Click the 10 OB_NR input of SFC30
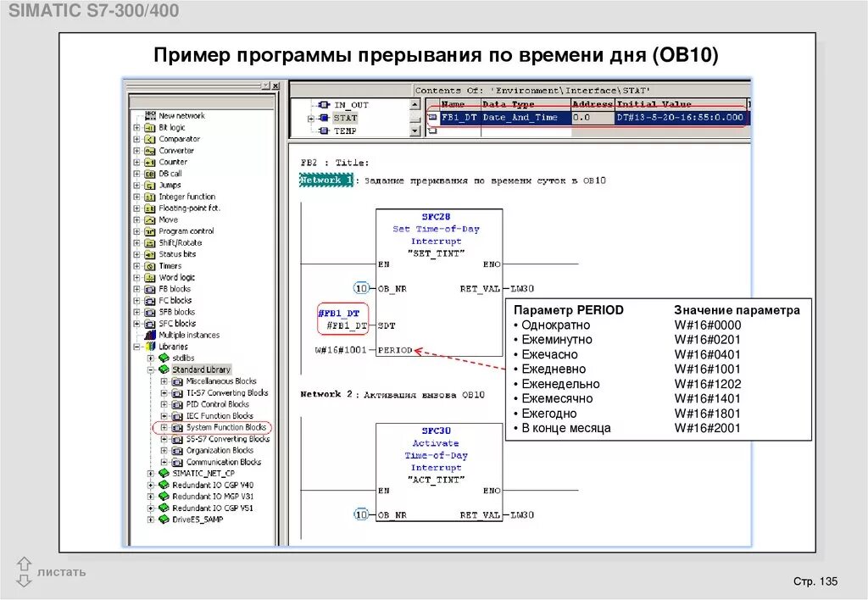Image resolution: width=868 pixels, height=600 pixels. tap(361, 514)
